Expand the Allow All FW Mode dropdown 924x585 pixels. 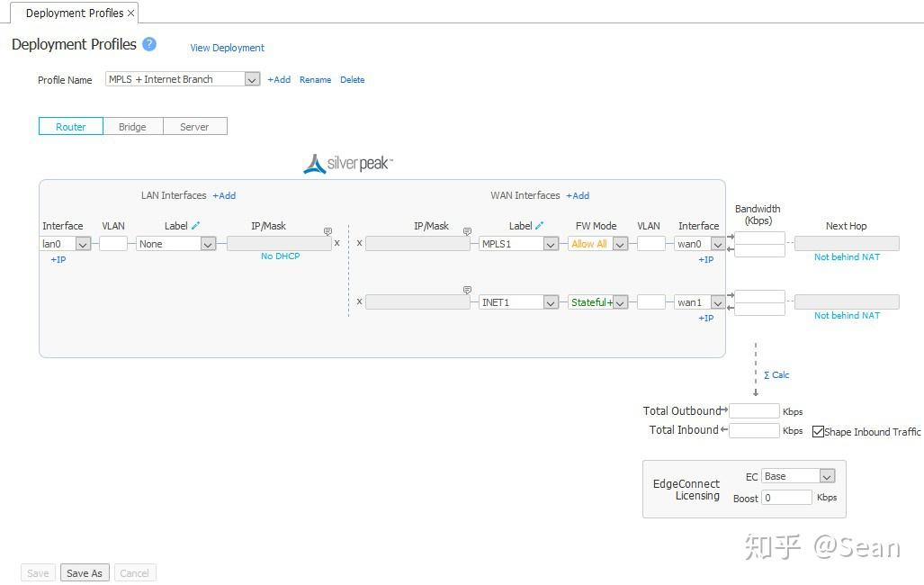point(620,244)
